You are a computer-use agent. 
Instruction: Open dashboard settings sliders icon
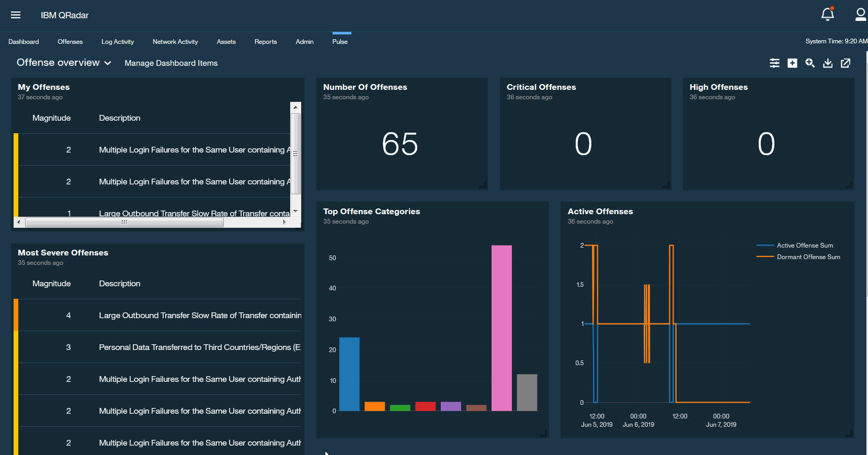click(x=774, y=63)
